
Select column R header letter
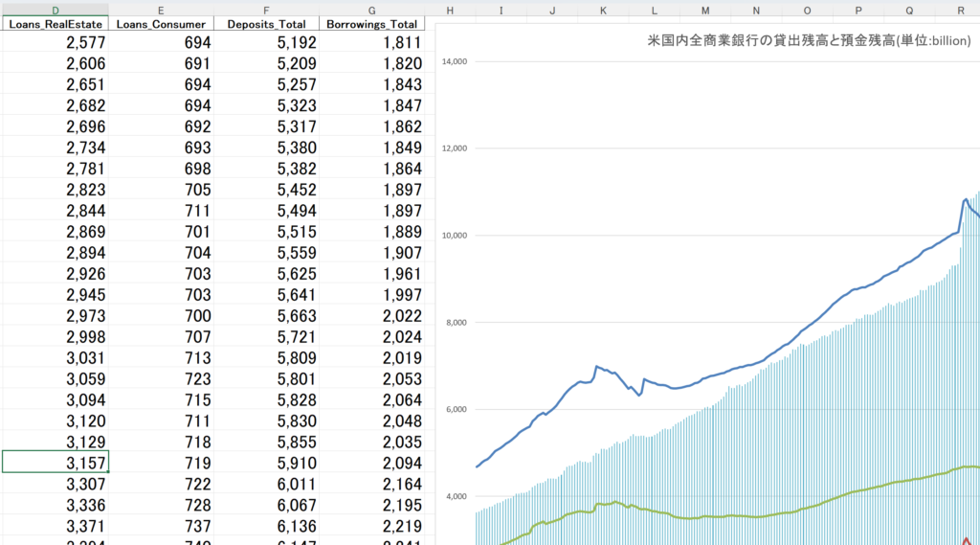[x=960, y=10]
